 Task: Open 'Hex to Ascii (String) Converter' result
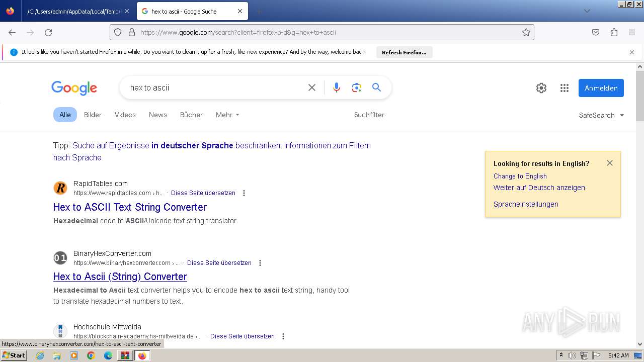[x=120, y=277]
